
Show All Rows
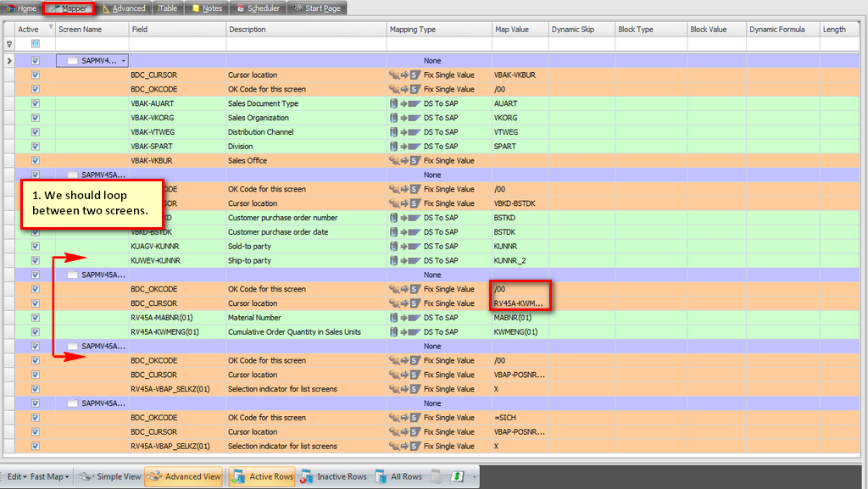(x=398, y=476)
